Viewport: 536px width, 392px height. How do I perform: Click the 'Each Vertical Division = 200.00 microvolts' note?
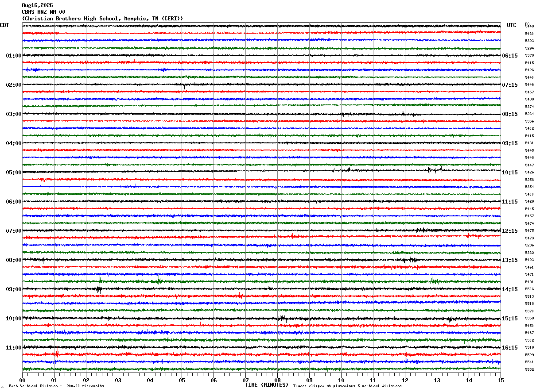(x=57, y=386)
